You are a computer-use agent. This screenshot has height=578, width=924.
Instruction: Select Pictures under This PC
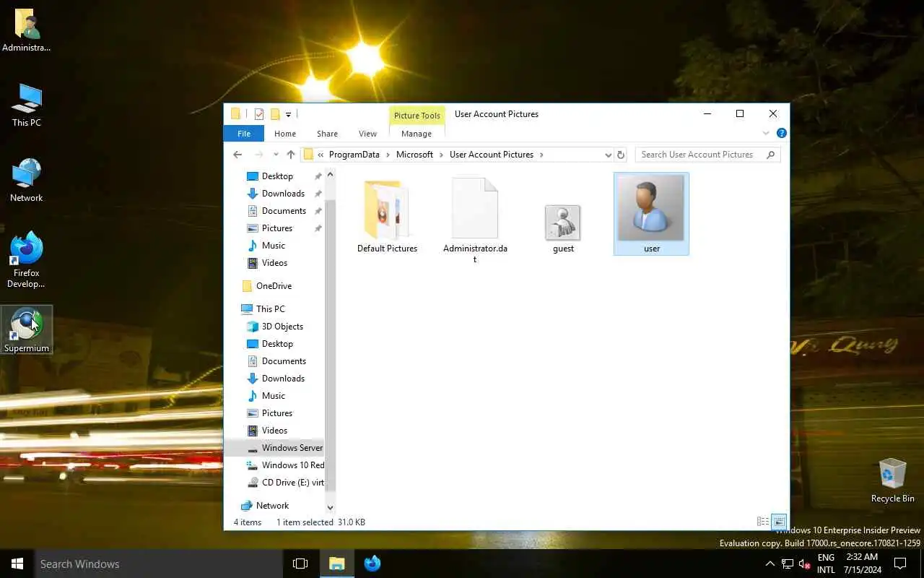277,413
